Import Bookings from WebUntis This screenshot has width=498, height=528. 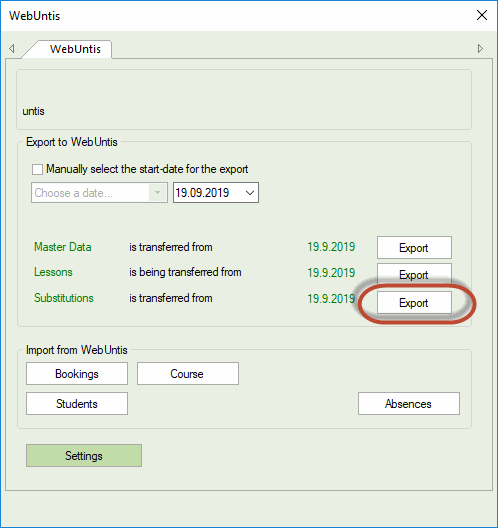point(77,373)
